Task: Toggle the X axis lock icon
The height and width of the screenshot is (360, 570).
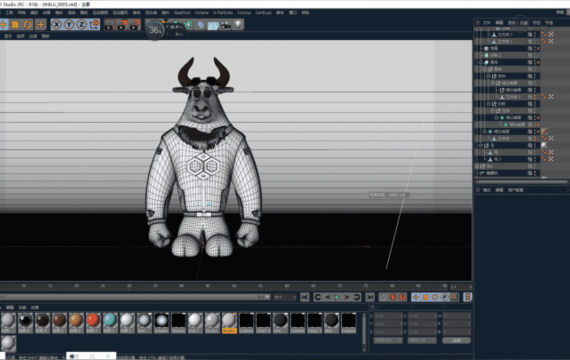Action: [x=56, y=24]
